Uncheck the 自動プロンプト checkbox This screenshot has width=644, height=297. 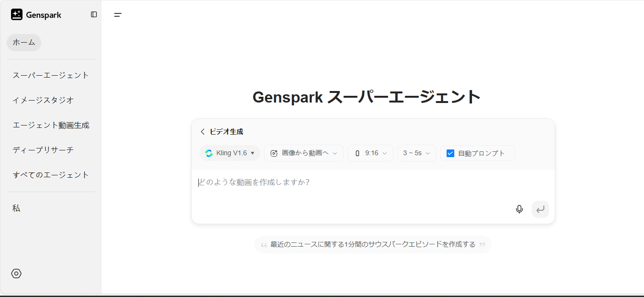(450, 153)
